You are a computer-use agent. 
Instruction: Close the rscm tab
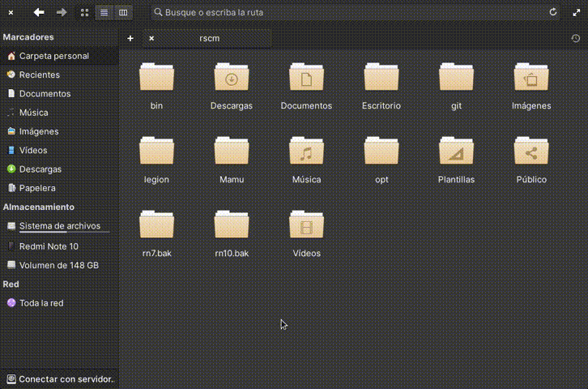point(151,38)
